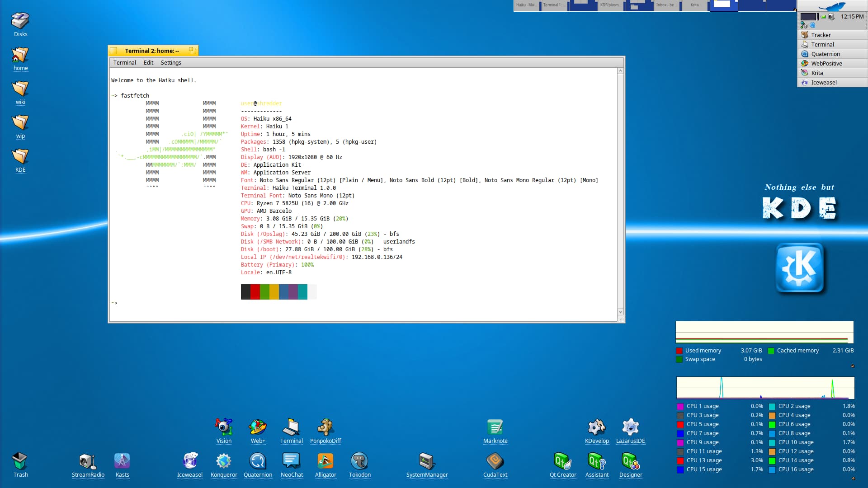Switch to the Krita workspace thumbnail
Viewport: 868px width, 488px height.
[x=695, y=5]
